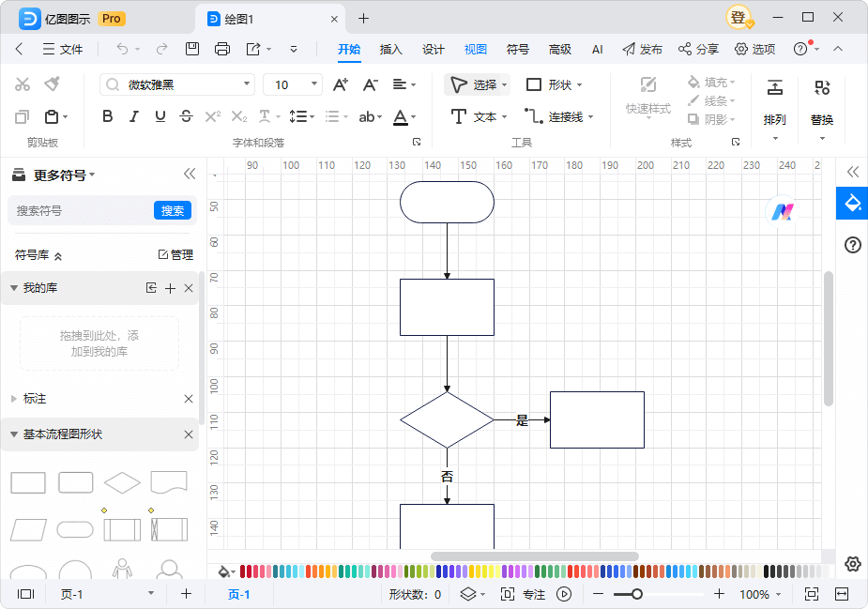Switch to the 插入 ribbon tab
The image size is (868, 609).
point(390,50)
